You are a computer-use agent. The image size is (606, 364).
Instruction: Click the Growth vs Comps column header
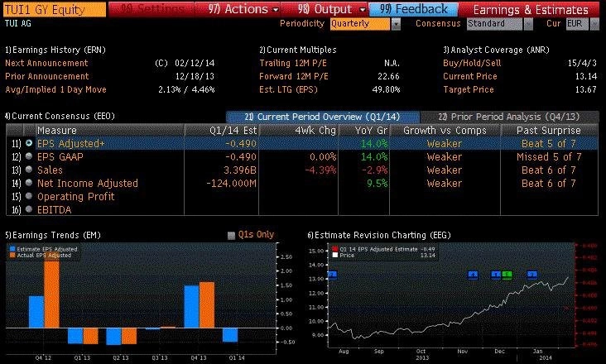tap(445, 131)
